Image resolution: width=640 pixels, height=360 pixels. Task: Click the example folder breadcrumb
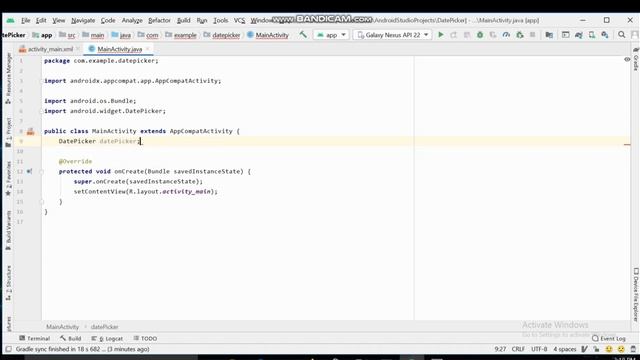tap(180, 35)
